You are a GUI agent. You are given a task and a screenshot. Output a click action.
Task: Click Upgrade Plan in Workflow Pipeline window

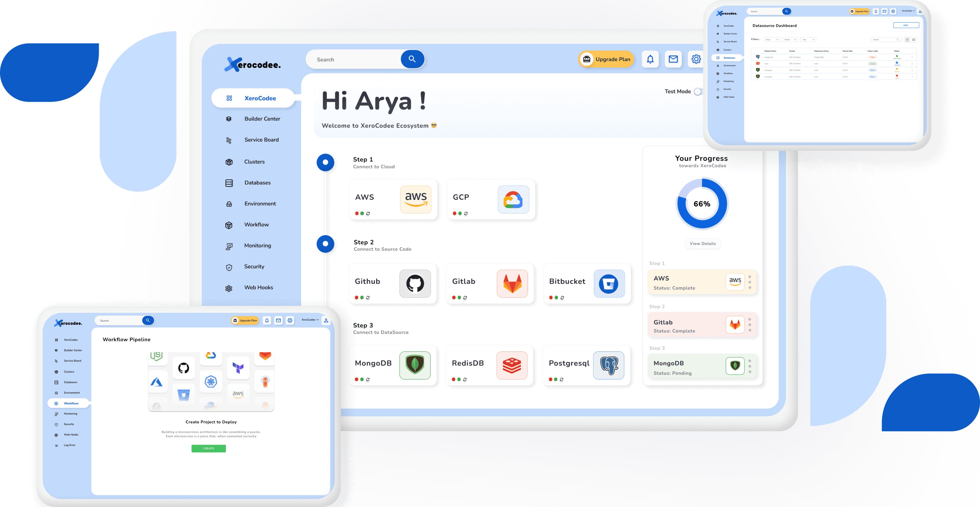click(245, 320)
